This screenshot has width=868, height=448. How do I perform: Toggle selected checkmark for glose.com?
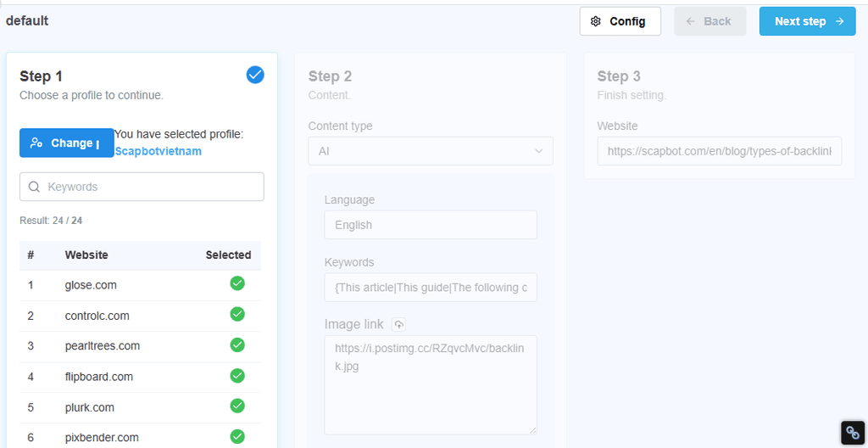coord(237,283)
